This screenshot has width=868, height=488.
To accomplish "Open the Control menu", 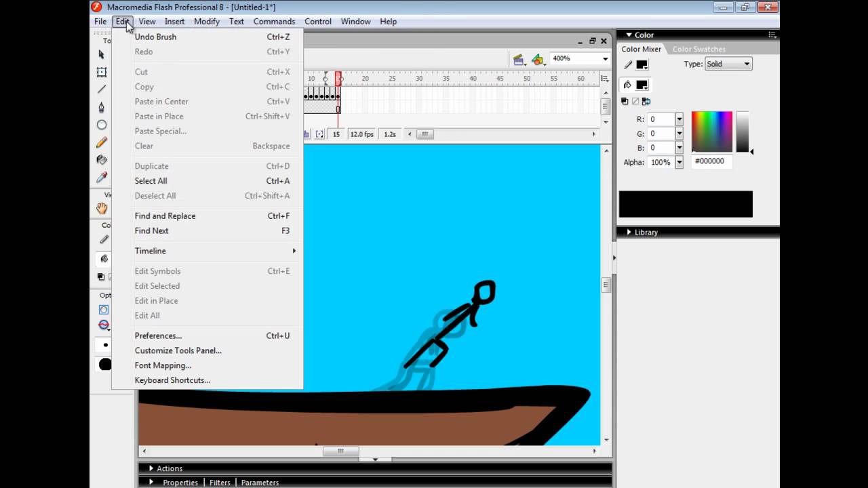I will 318,22.
